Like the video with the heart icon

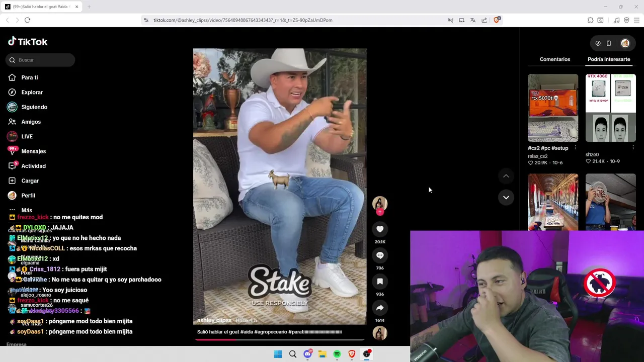click(380, 229)
